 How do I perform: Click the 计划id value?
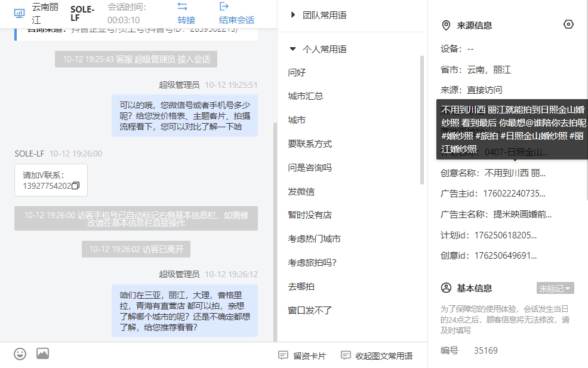[506, 235]
